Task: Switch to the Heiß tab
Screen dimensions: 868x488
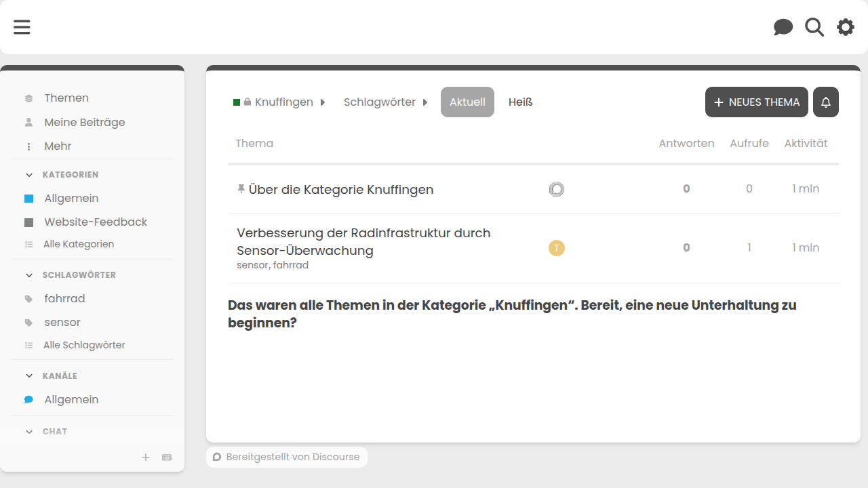Action: [520, 102]
